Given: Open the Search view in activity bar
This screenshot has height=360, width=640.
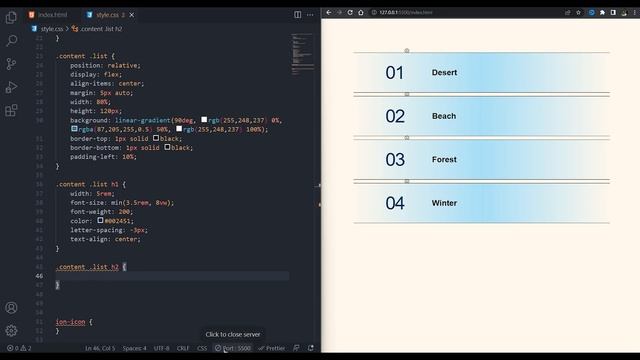Looking at the screenshot, I should point(11,40).
